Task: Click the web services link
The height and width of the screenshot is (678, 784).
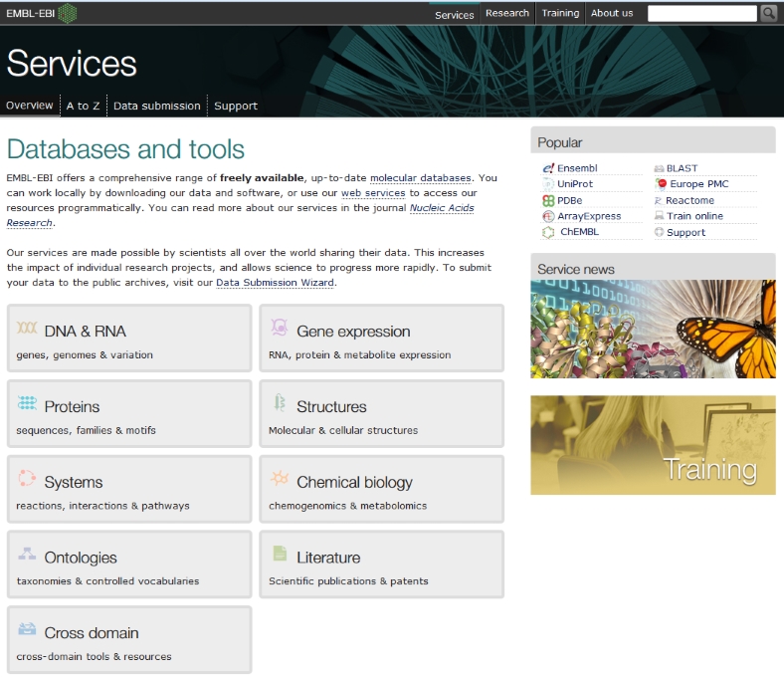Action: 373,193
